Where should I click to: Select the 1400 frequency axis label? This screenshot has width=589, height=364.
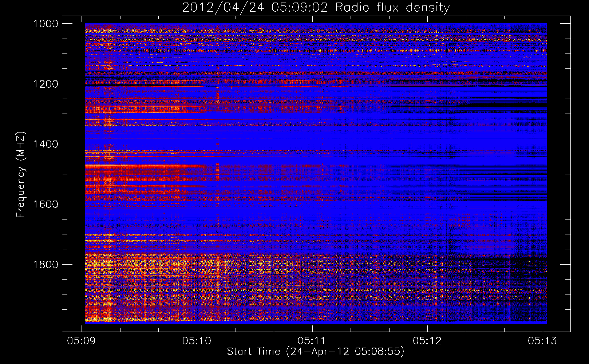click(x=46, y=144)
